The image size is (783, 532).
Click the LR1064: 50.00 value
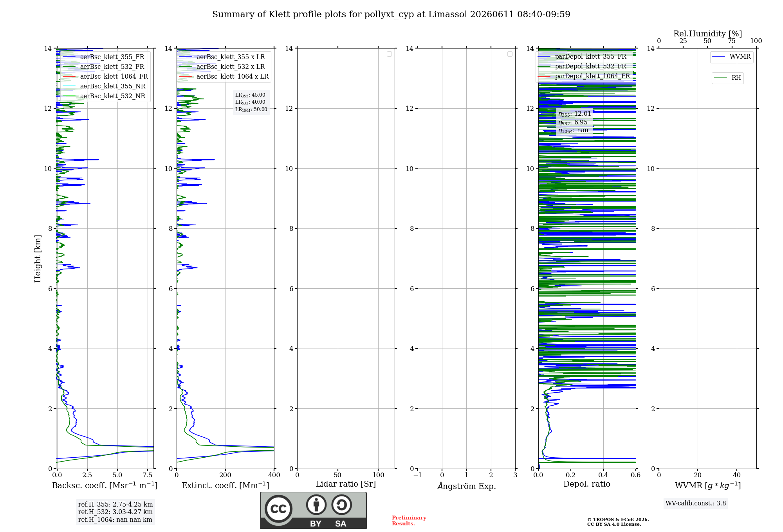click(x=251, y=110)
